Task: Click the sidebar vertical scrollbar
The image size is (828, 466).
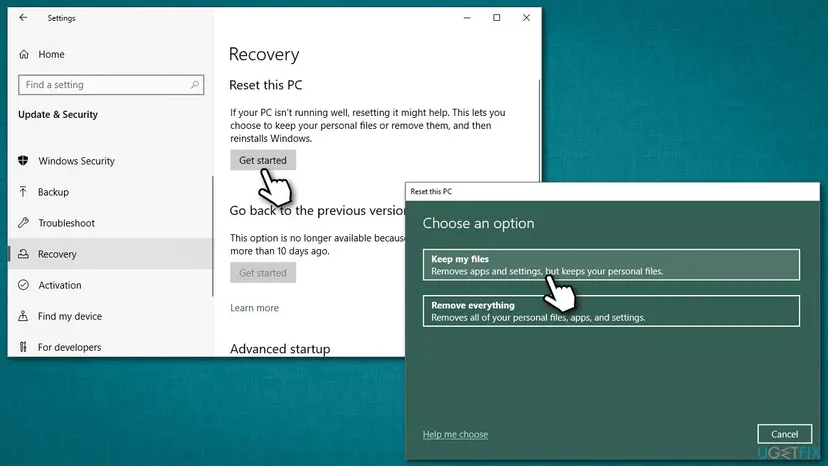Action: pos(213,236)
